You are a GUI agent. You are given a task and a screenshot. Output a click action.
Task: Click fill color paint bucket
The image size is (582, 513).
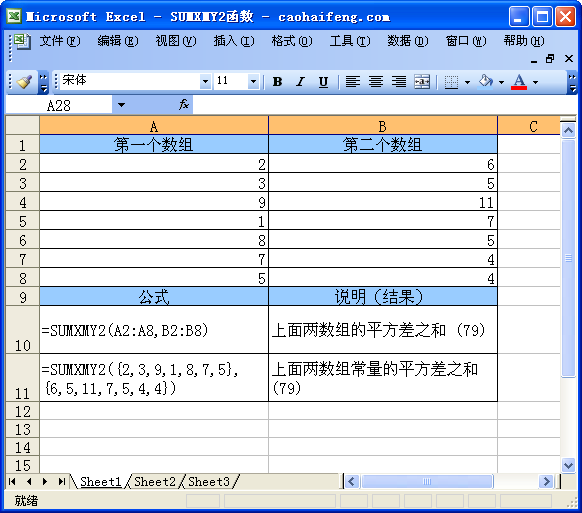coord(485,82)
